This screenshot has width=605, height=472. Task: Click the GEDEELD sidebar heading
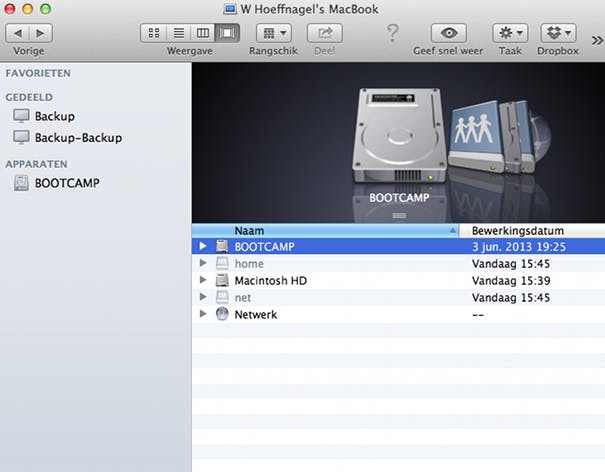pyautogui.click(x=29, y=97)
